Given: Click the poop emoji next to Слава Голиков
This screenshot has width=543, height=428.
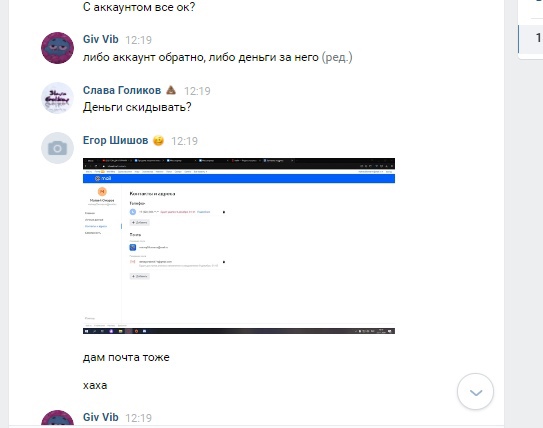Looking at the screenshot, I should coord(171,90).
